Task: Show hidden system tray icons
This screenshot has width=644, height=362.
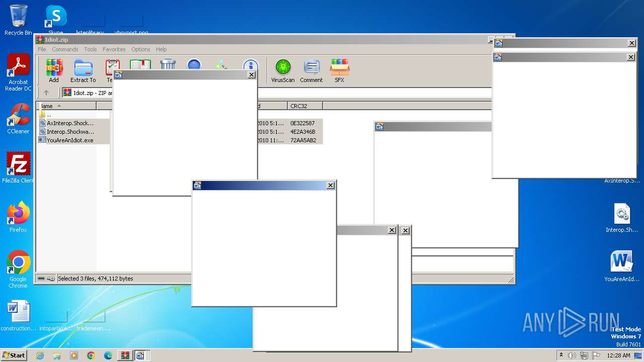Action: point(561,355)
